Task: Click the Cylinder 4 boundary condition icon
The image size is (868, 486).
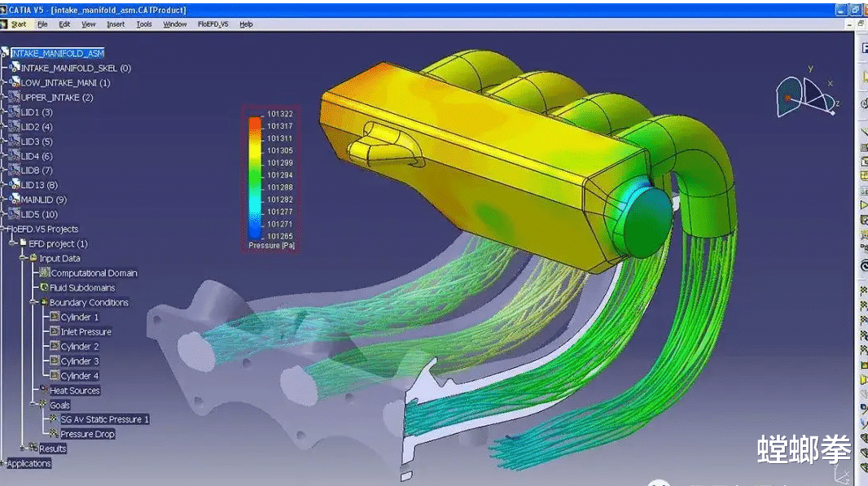Action: (55, 374)
